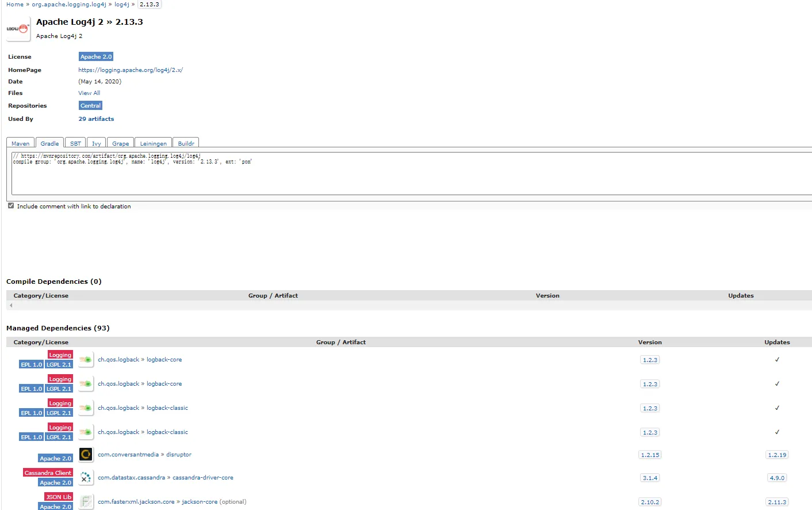Screen dimensions: 812x510
Task: Click the cassandra-driver-core artifact icon
Action: (x=86, y=478)
